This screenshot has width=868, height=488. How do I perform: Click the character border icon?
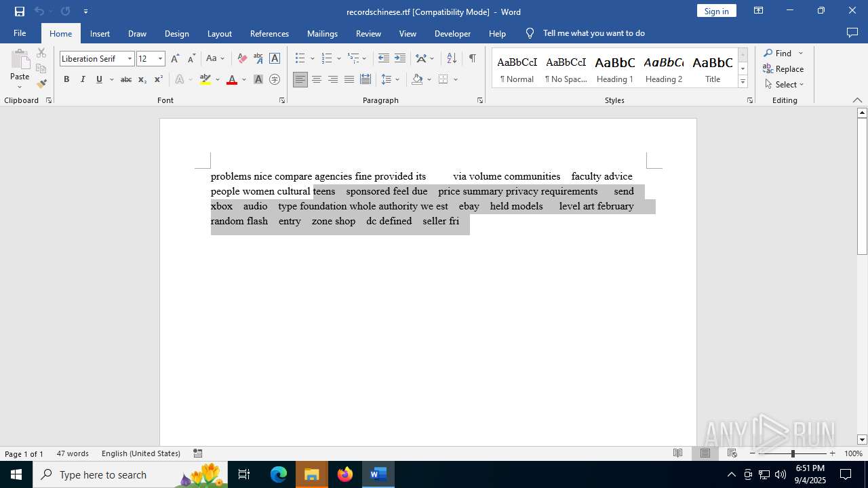tap(275, 59)
